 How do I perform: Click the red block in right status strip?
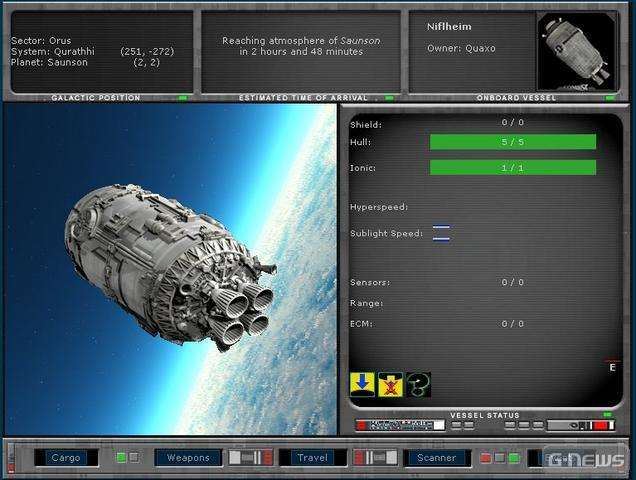point(600,426)
